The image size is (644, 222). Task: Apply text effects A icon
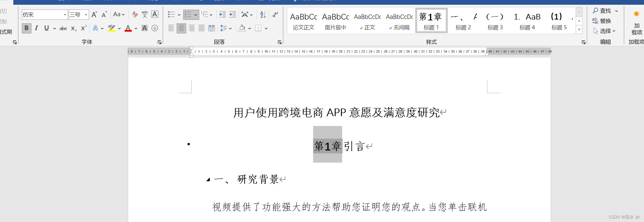pos(95,28)
